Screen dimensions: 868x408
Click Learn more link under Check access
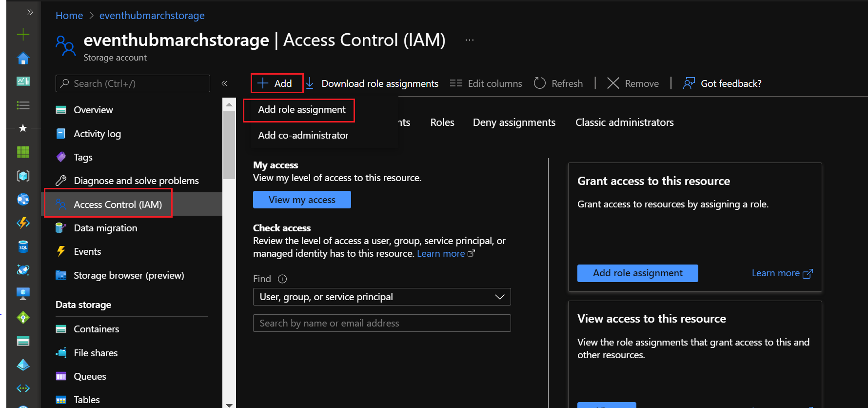[441, 254]
